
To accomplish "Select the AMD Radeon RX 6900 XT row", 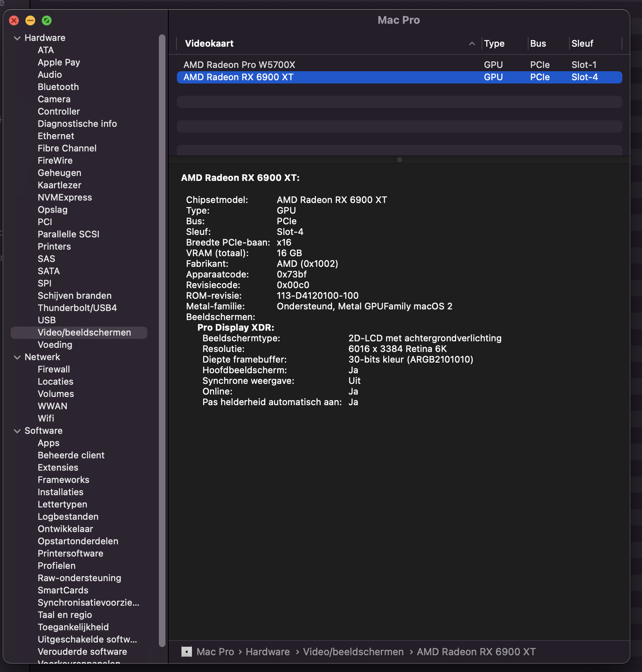I will (400, 77).
